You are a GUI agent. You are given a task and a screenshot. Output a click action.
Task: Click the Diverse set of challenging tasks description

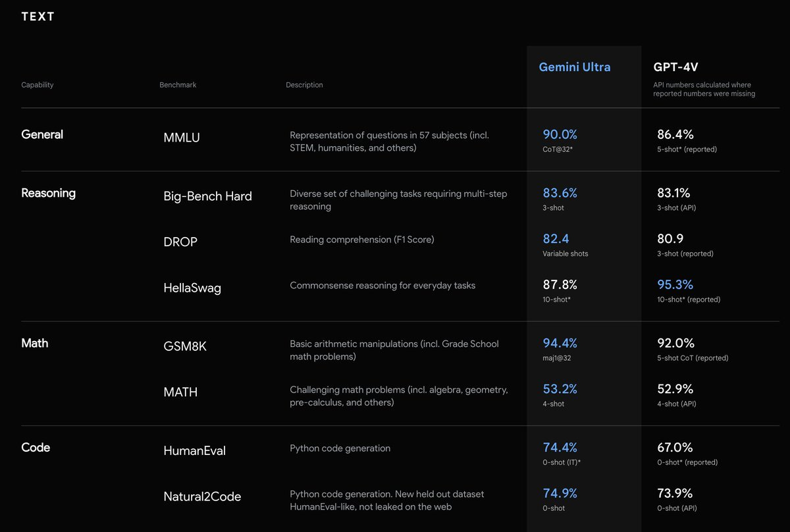click(x=398, y=200)
